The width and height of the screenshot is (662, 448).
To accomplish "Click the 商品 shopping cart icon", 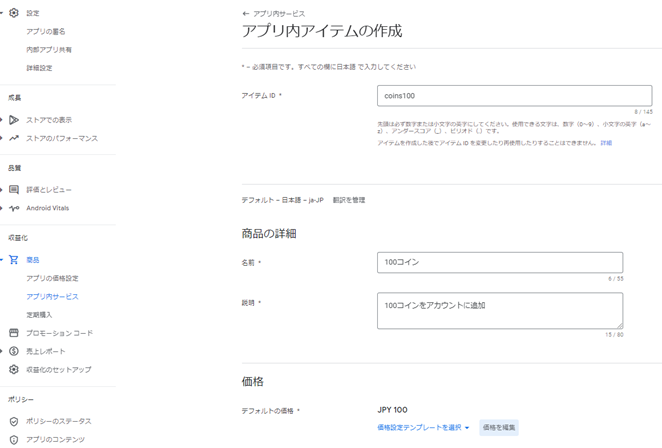I will coord(14,260).
